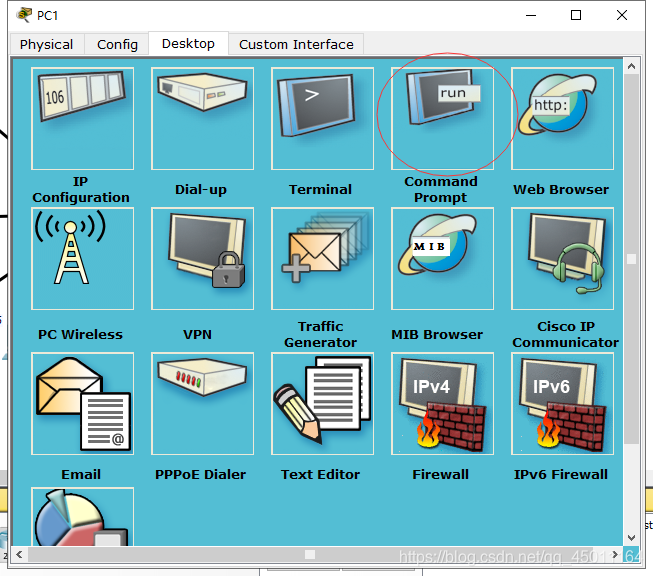
Task: Click the horizontal scrollbar left arrow
Action: 19,554
